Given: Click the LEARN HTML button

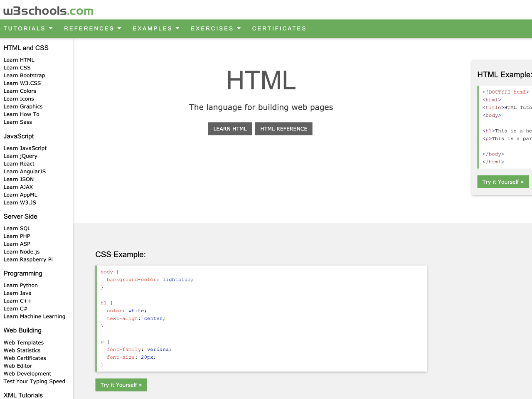Looking at the screenshot, I should [230, 129].
